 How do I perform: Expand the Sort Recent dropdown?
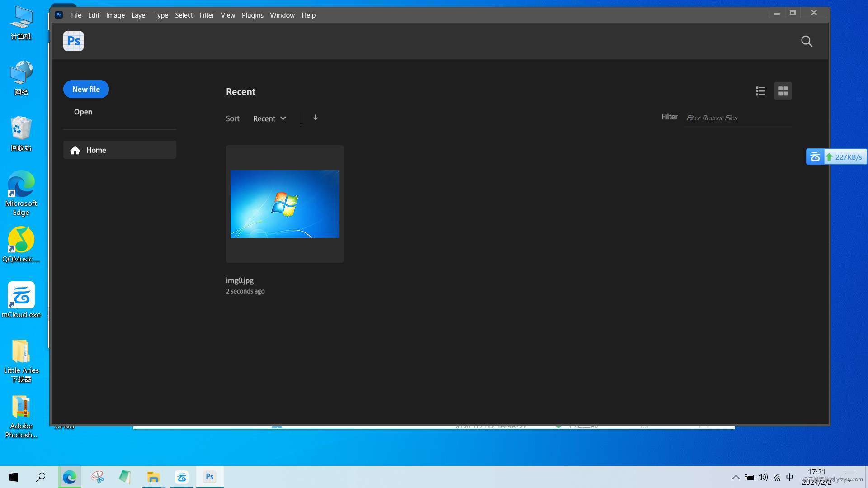tap(269, 118)
